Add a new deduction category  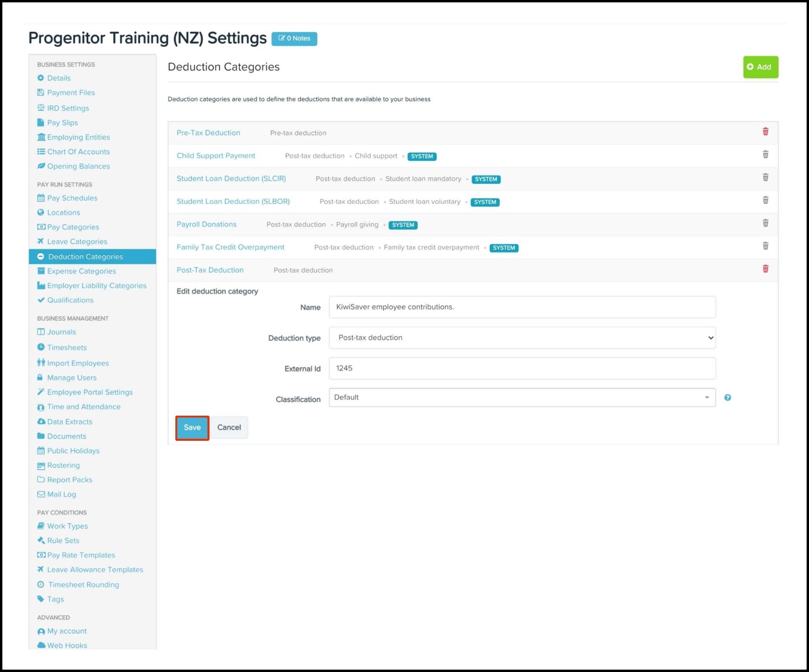[760, 67]
